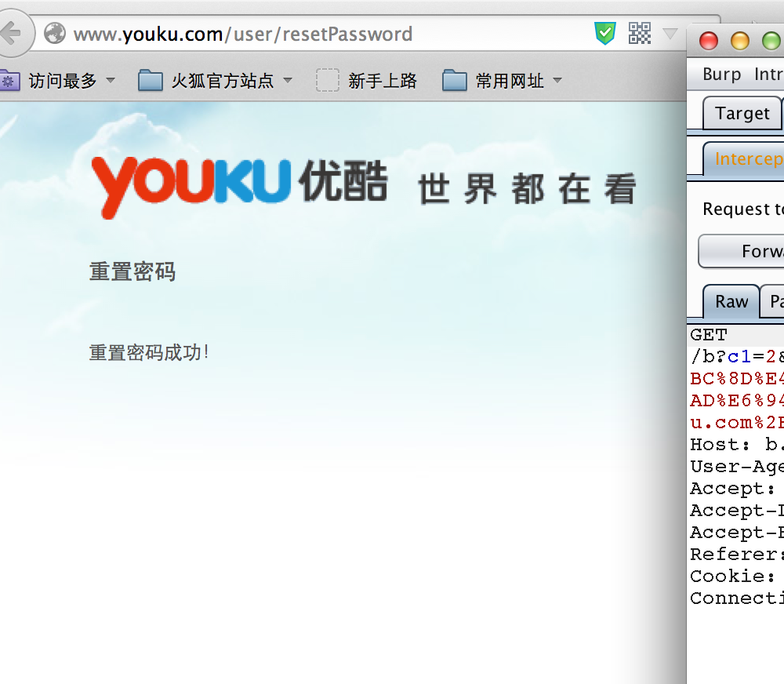The height and width of the screenshot is (684, 784).
Task: Click the YOUKU 优酷 logo
Action: pyautogui.click(x=239, y=187)
